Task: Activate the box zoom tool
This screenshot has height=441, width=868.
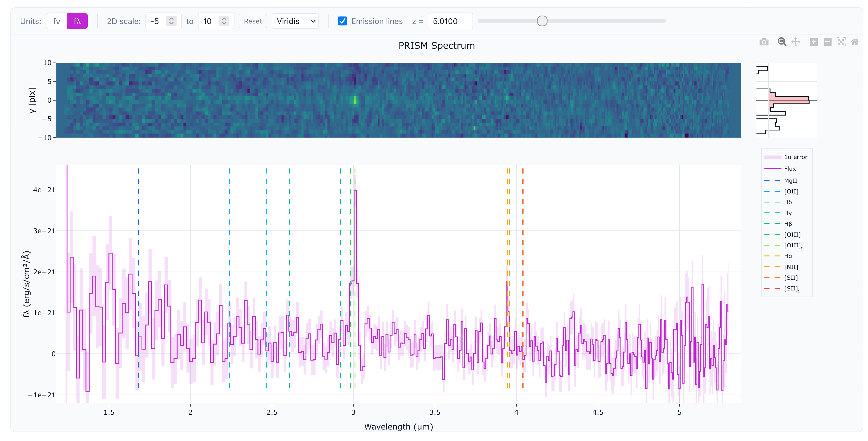Action: tap(782, 42)
